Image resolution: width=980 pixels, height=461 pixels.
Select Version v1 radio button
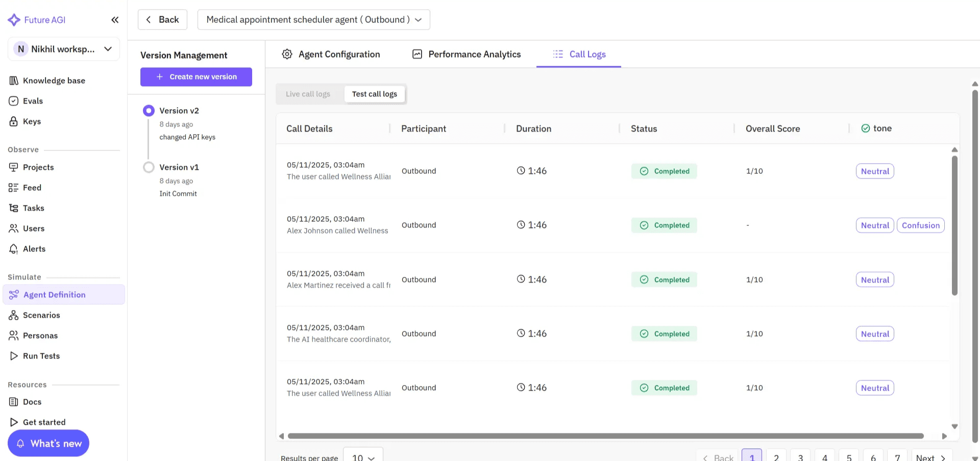[149, 167]
